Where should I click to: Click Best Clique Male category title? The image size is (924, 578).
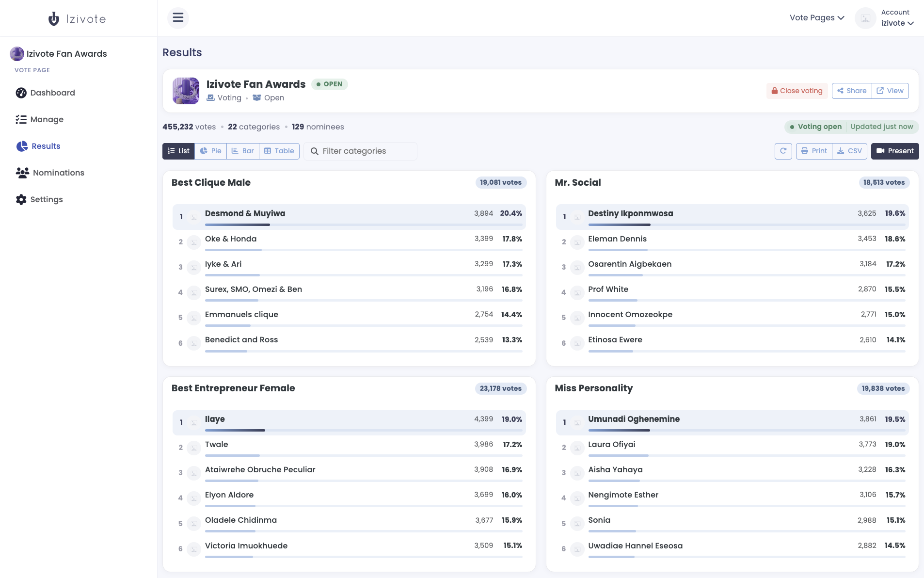[x=211, y=182]
